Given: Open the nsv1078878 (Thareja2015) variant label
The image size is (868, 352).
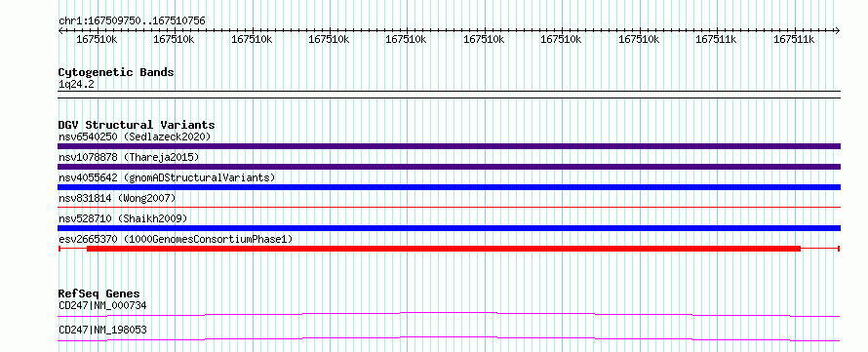Looking at the screenshot, I should pos(129,157).
